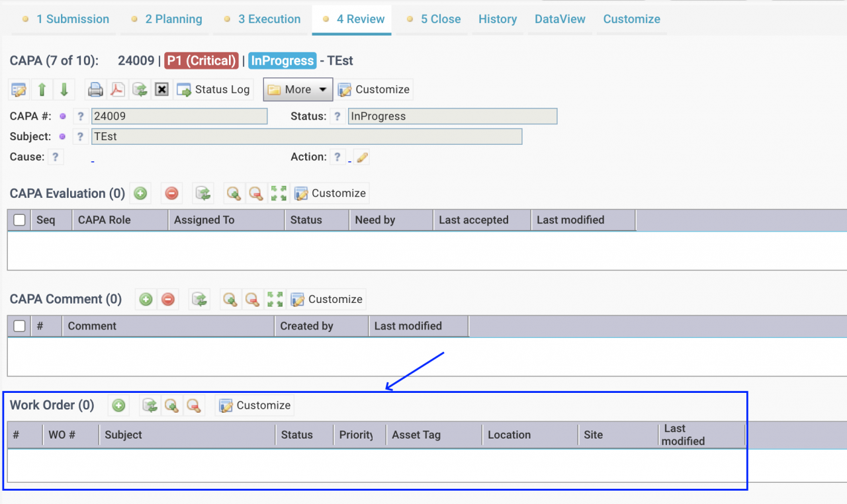Customize the Work Order section
Screen dimensions: 847x504
click(254, 405)
